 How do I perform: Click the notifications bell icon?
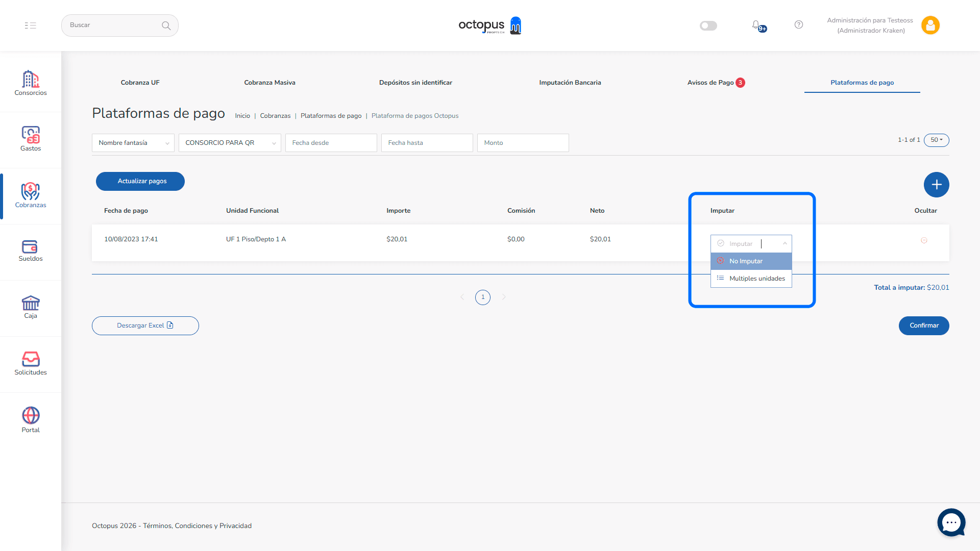click(756, 25)
